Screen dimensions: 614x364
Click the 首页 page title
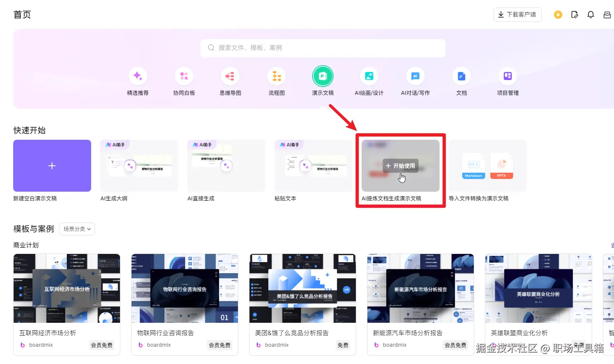(x=22, y=15)
